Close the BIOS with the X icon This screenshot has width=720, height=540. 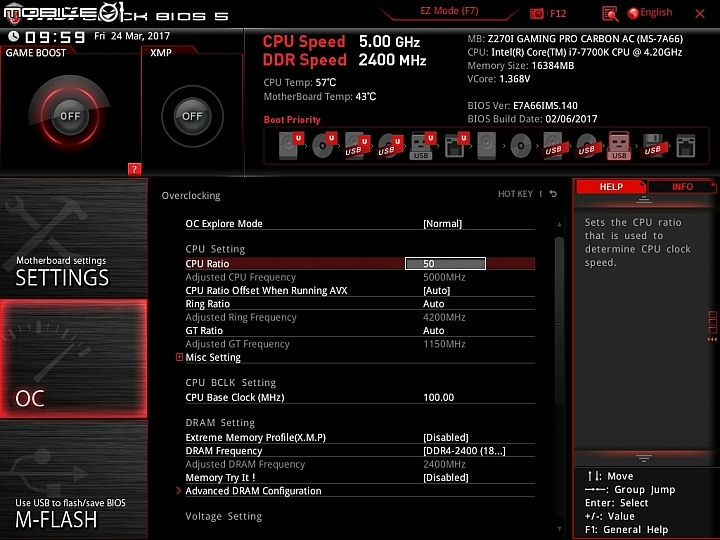coord(700,14)
